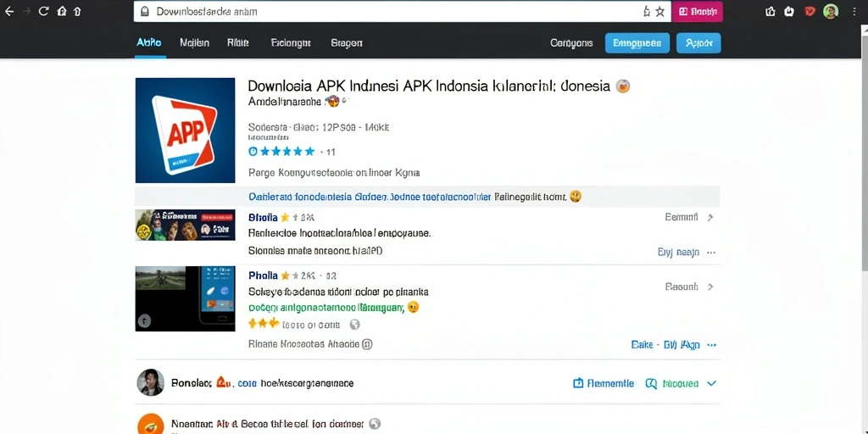Image resolution: width=868 pixels, height=434 pixels.
Task: Switch to the 'Fiolongnr' tab
Action: pos(291,42)
